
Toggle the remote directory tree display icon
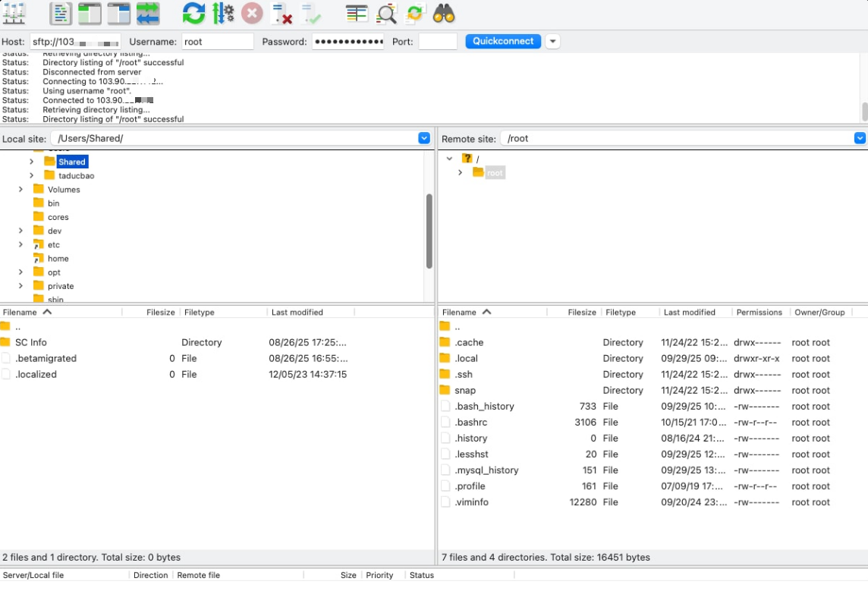point(118,14)
